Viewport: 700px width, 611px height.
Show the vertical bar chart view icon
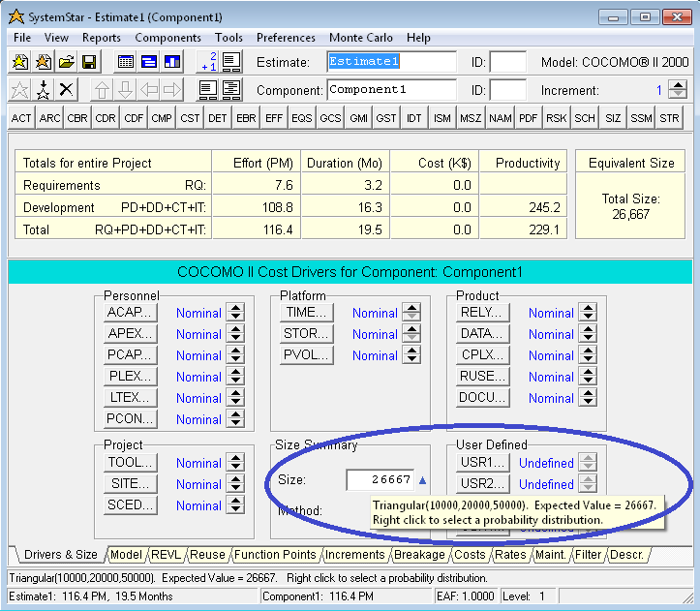[x=172, y=62]
